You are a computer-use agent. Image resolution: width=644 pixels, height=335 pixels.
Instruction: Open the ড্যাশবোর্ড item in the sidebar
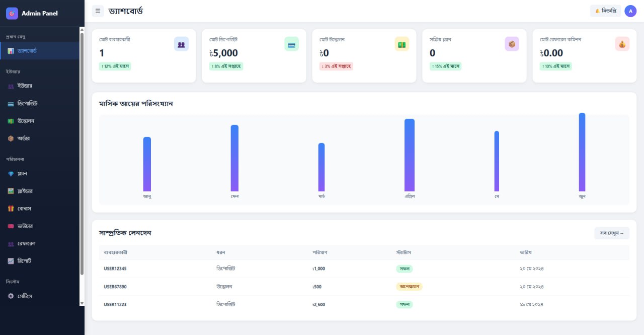click(x=27, y=51)
